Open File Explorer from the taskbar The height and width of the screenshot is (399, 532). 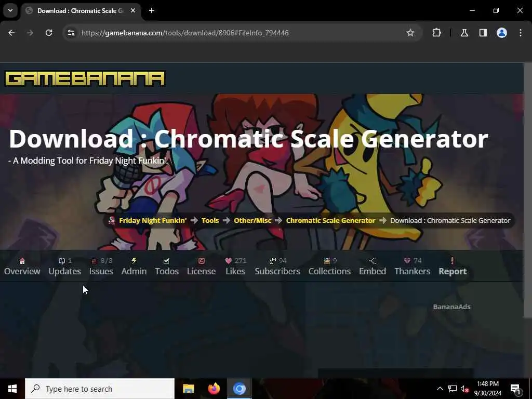point(188,389)
